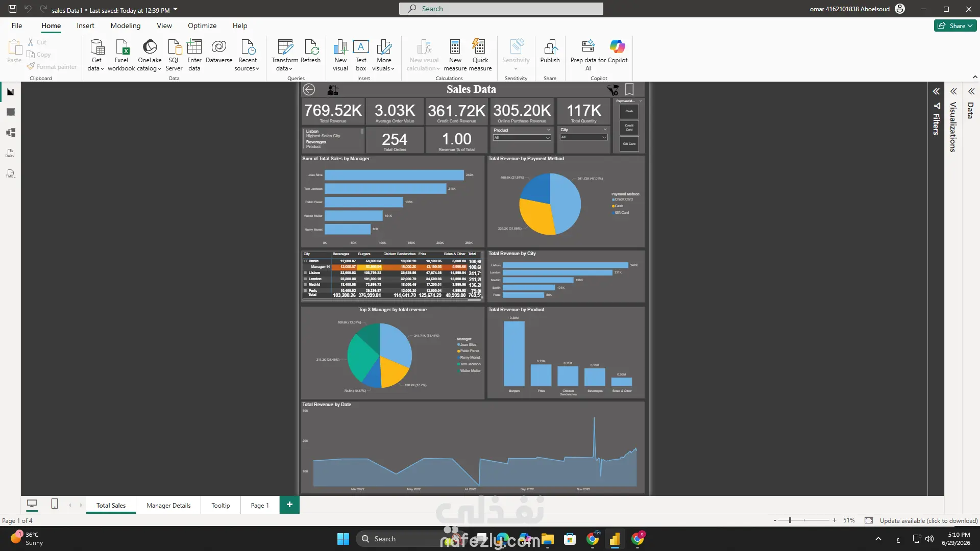Screen dimensions: 980x551
Task: Collapse the Berlin row in the matrix
Action: point(305,261)
